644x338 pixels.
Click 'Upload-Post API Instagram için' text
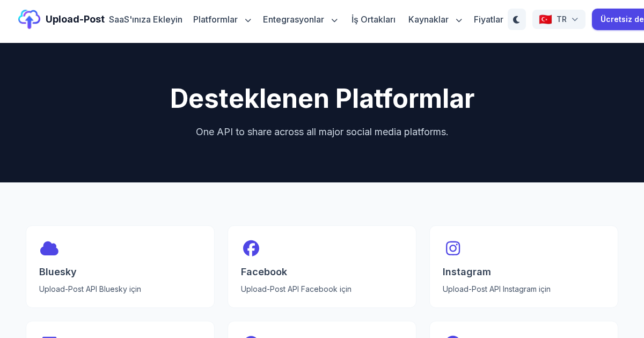pyautogui.click(x=496, y=289)
